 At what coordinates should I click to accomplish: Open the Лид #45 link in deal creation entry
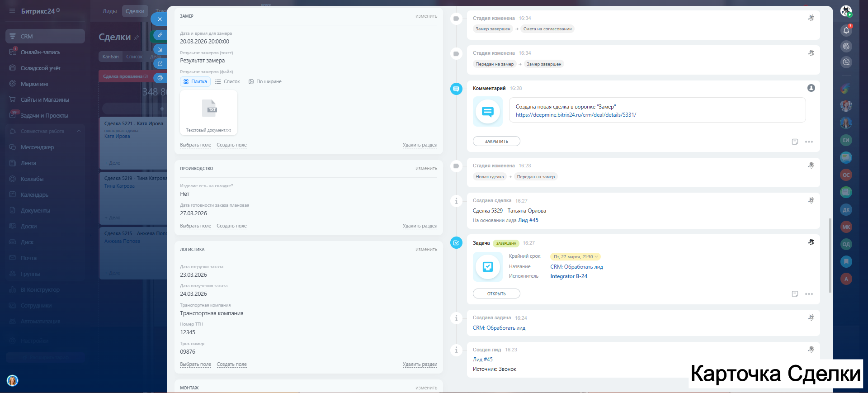528,220
